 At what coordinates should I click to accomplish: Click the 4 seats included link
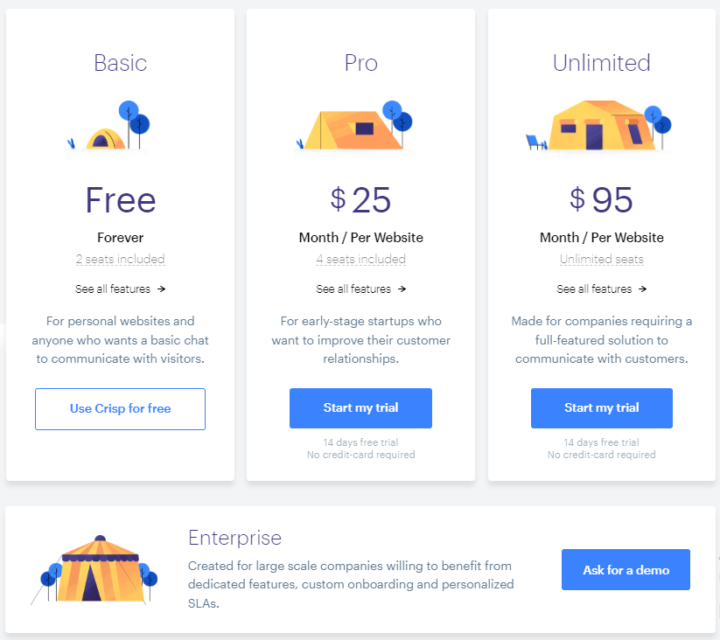361,259
